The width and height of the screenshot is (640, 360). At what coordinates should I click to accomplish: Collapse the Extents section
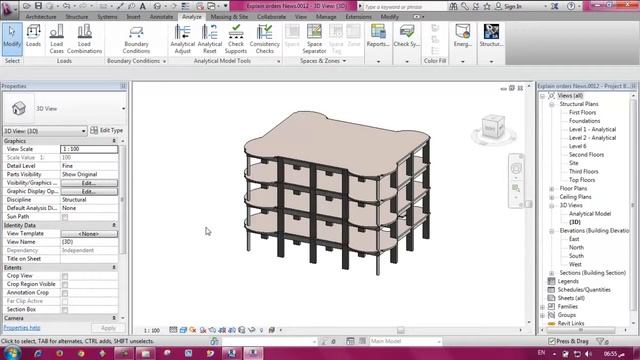tap(114, 268)
